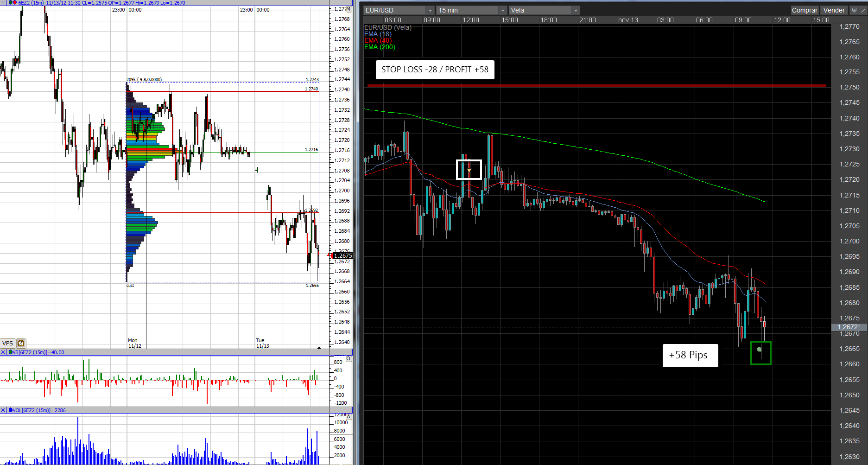Click the blue dot beside VOL indicator
The width and height of the screenshot is (868, 465).
coord(10,410)
